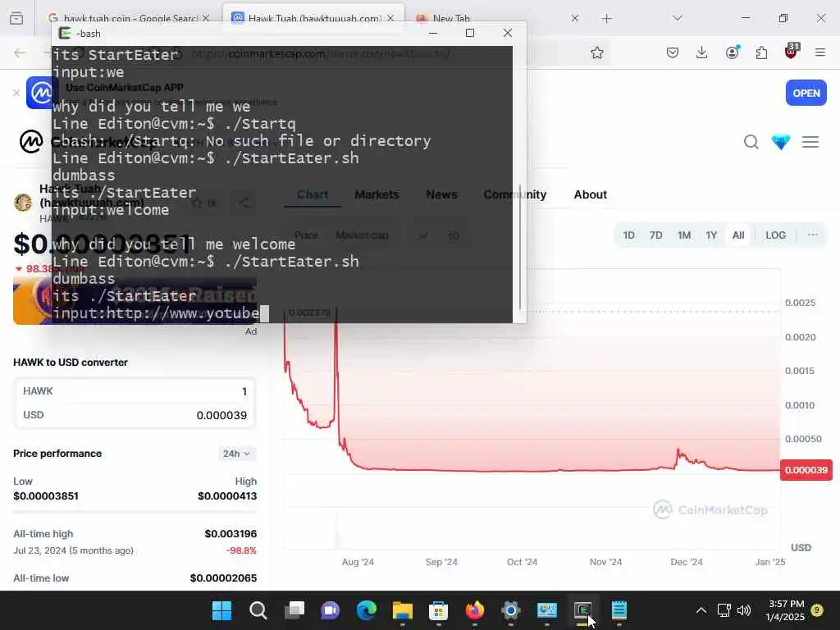Click the Hawk Tuah coin logo
Screen dimensions: 840x630
pos(23,203)
